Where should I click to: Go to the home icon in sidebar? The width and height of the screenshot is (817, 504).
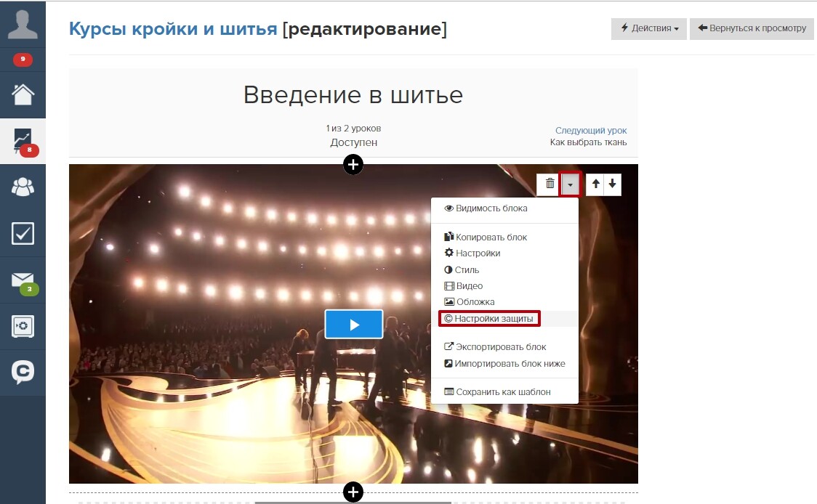(23, 94)
